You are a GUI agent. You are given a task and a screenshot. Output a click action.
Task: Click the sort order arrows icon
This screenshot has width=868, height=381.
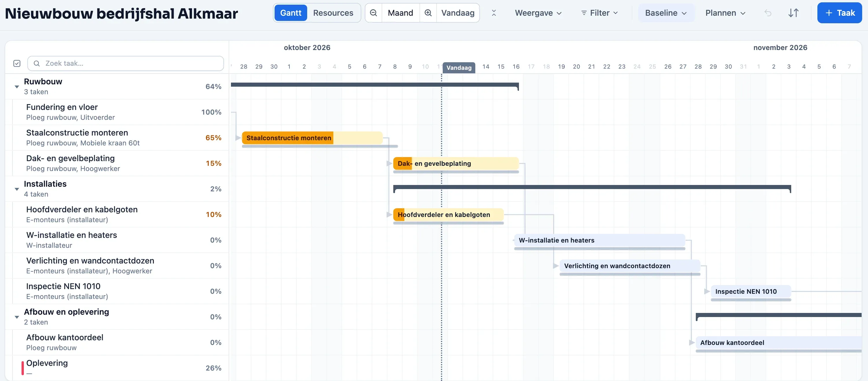pyautogui.click(x=794, y=13)
